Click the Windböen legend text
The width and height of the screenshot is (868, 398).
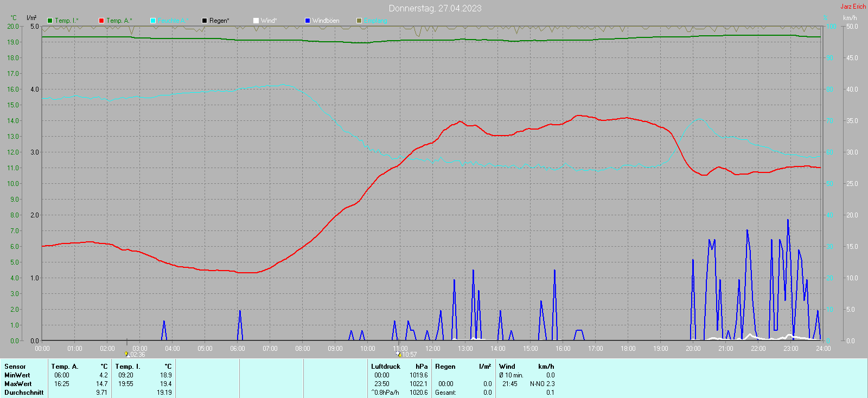325,21
